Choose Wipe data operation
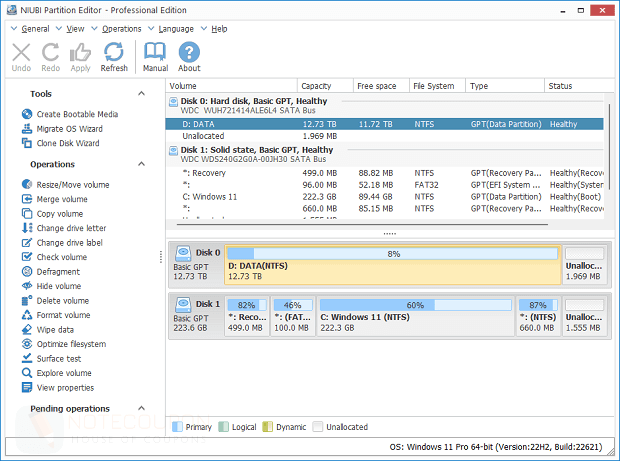The image size is (620, 461). (x=48, y=330)
